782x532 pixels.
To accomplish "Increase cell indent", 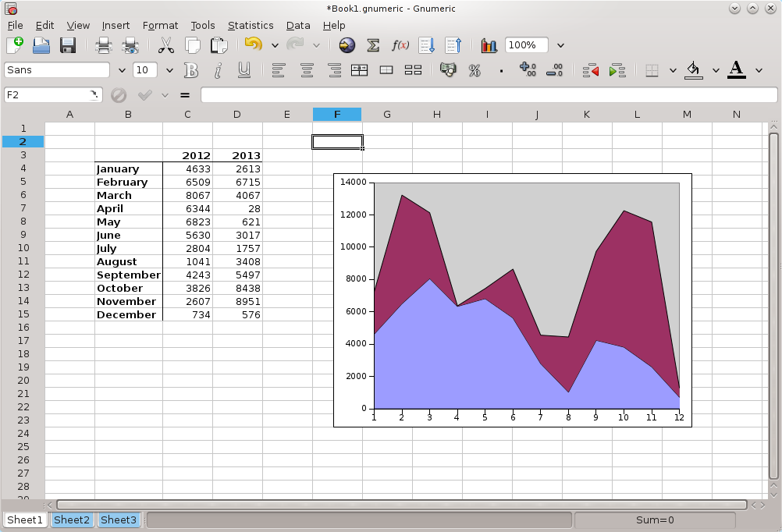I will tap(617, 70).
